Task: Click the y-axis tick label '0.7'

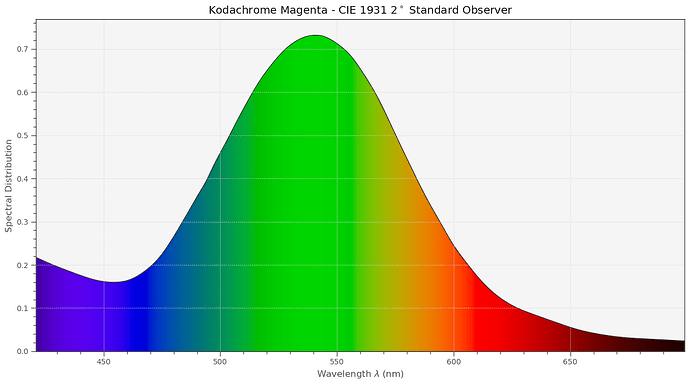Action: click(x=22, y=49)
